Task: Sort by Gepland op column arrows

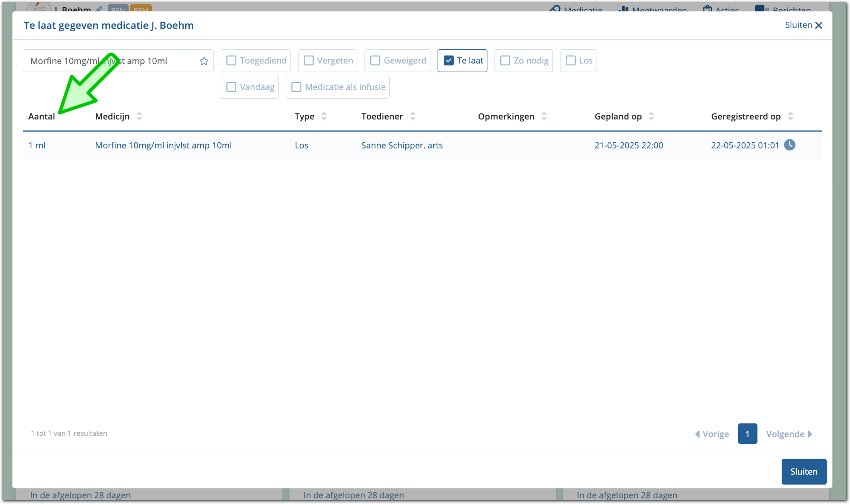Action: pos(651,117)
